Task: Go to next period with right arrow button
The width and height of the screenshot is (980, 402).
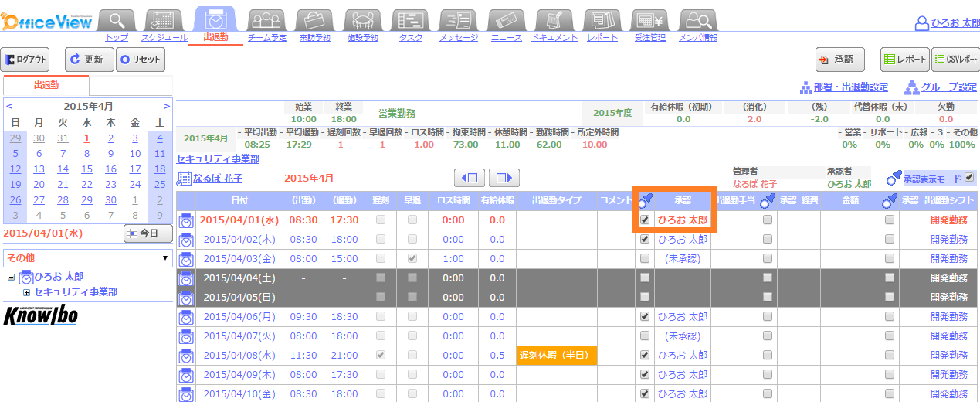Action: 504,178
